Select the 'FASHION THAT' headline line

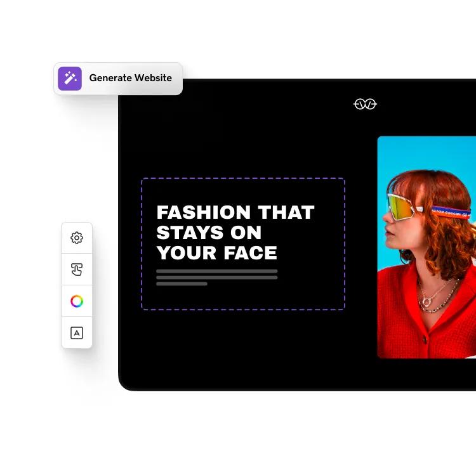[235, 212]
